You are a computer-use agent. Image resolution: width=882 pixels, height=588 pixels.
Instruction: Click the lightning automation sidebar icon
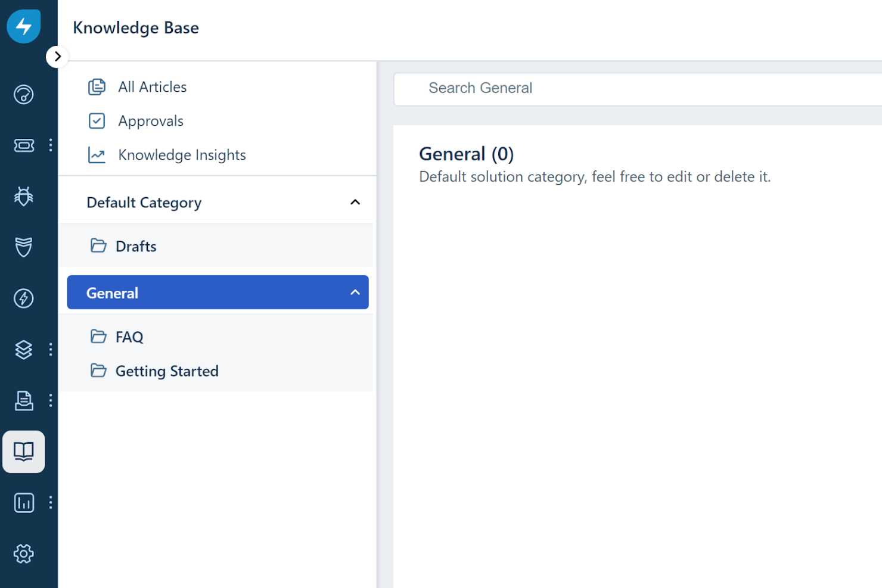(x=23, y=298)
